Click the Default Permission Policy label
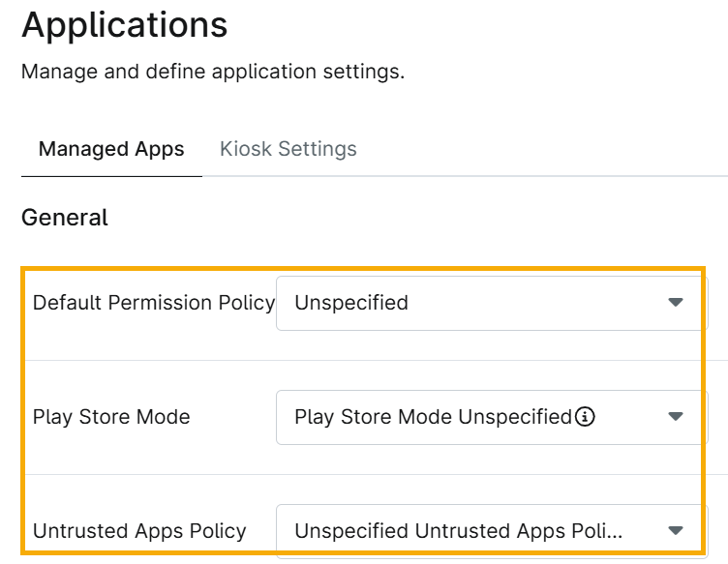 pos(154,303)
